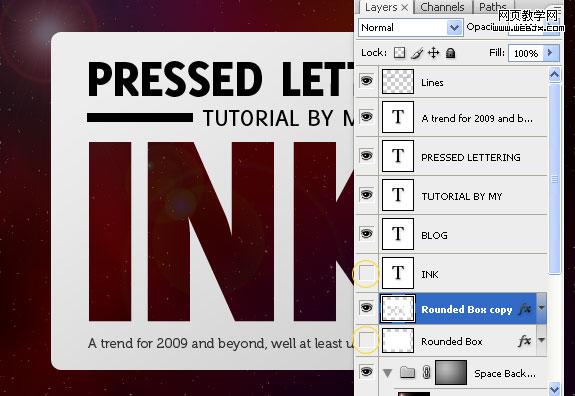Open the Fill slider arrow

pos(550,53)
